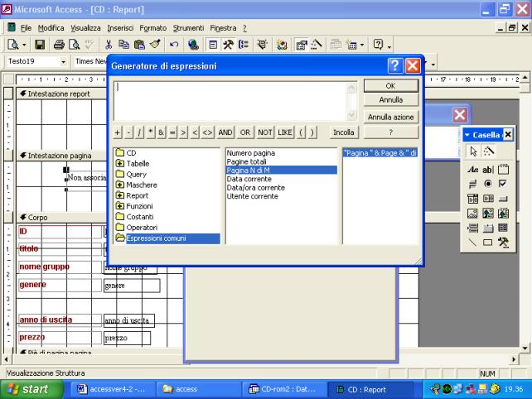
Task: Select the Option Button radio tool in the toolbox
Action: point(487,184)
